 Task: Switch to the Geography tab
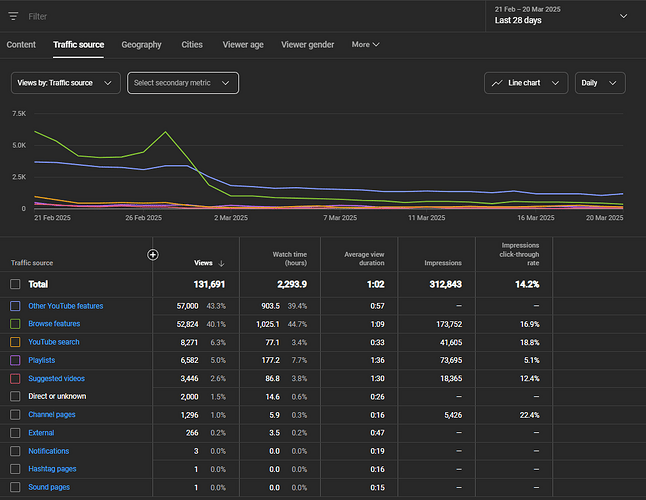(x=141, y=45)
